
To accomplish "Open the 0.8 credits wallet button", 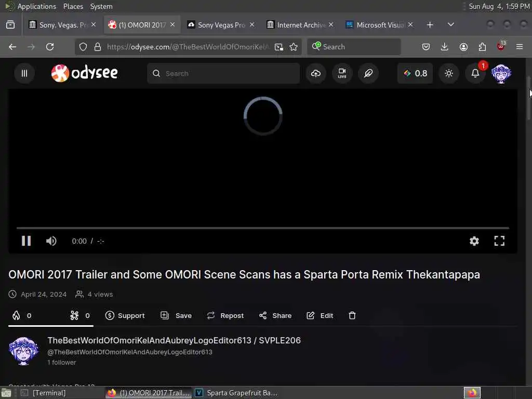I will pyautogui.click(x=415, y=73).
